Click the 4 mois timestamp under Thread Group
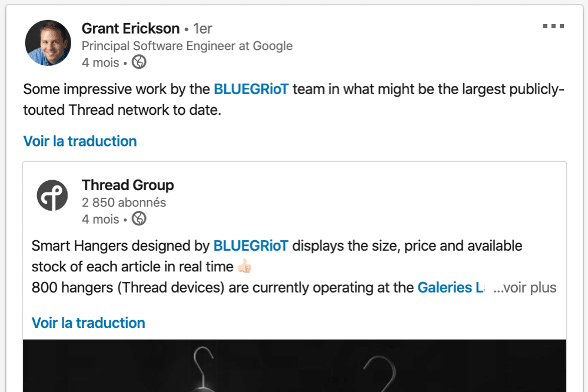 pyautogui.click(x=101, y=219)
